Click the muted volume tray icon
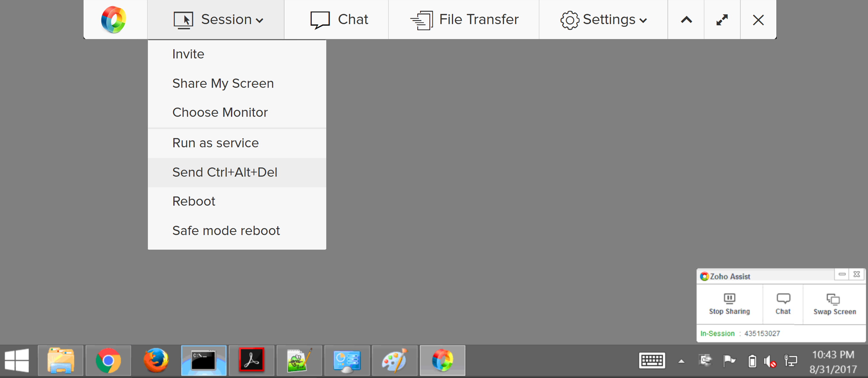 click(770, 361)
